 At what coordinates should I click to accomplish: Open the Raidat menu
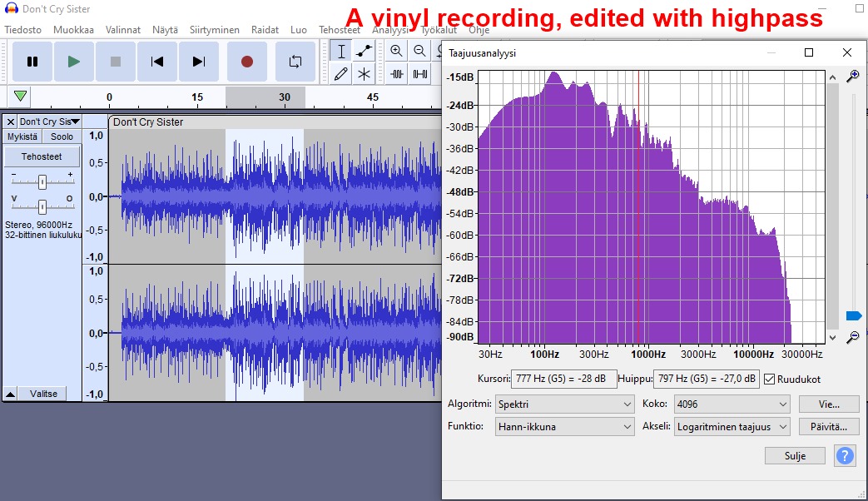click(265, 30)
